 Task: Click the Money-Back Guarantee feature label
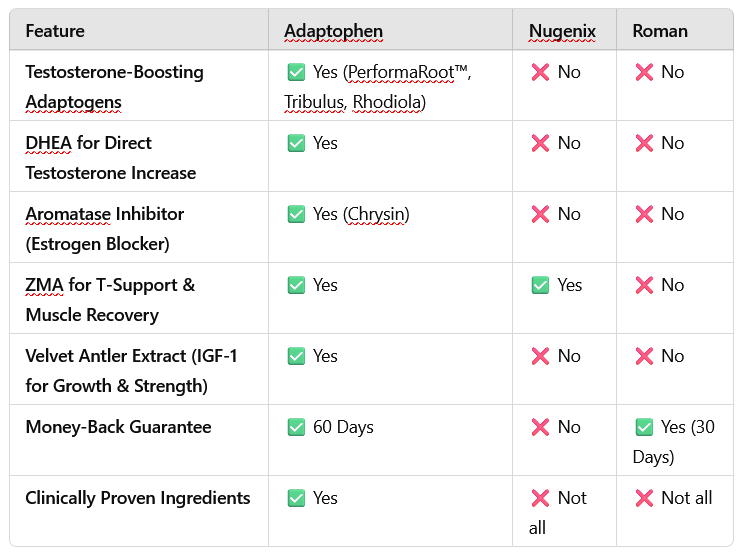118,427
